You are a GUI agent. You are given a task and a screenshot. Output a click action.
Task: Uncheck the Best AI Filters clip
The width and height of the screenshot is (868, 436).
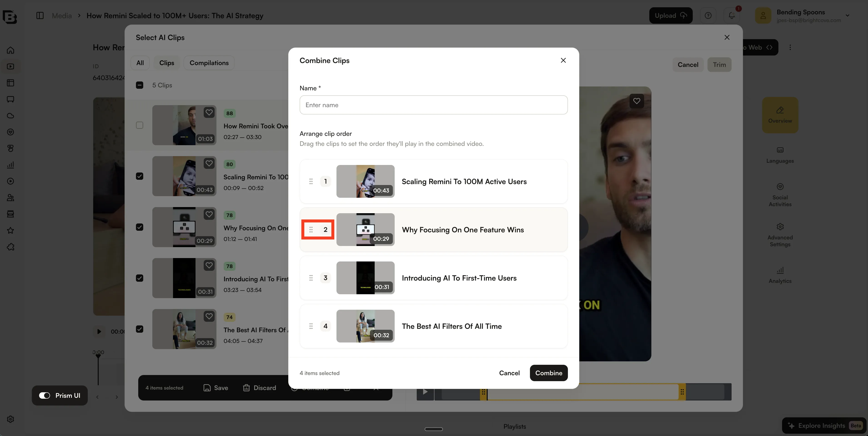click(x=140, y=329)
